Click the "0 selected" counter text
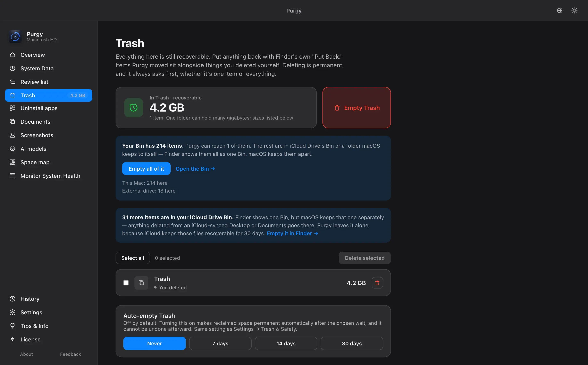Image resolution: width=588 pixels, height=365 pixels. (x=167, y=258)
